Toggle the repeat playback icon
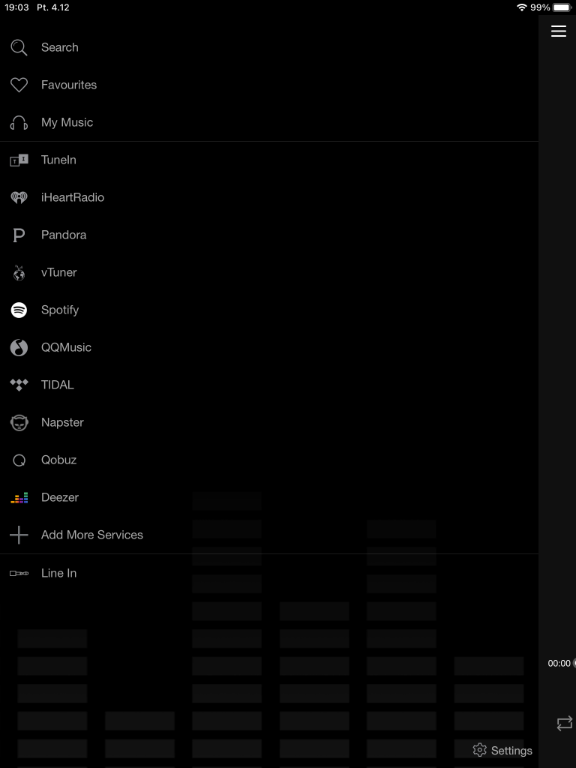 (x=564, y=723)
